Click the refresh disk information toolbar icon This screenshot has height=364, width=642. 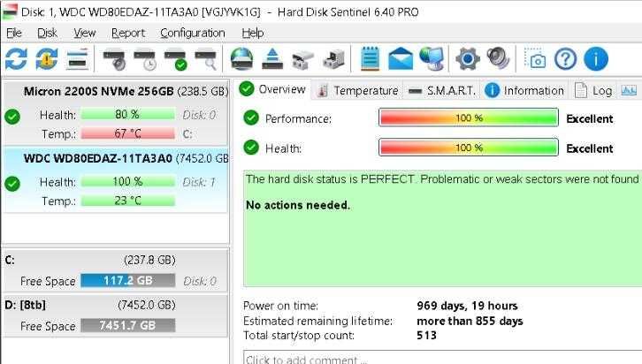pos(16,59)
